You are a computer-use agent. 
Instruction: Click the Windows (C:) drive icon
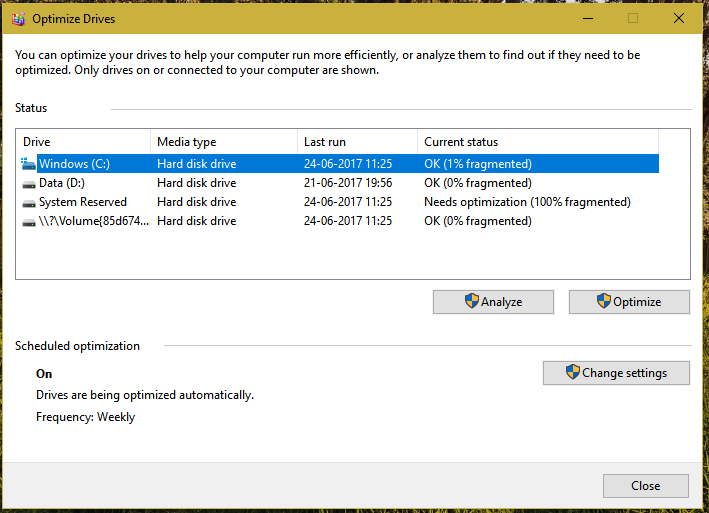pyautogui.click(x=28, y=164)
